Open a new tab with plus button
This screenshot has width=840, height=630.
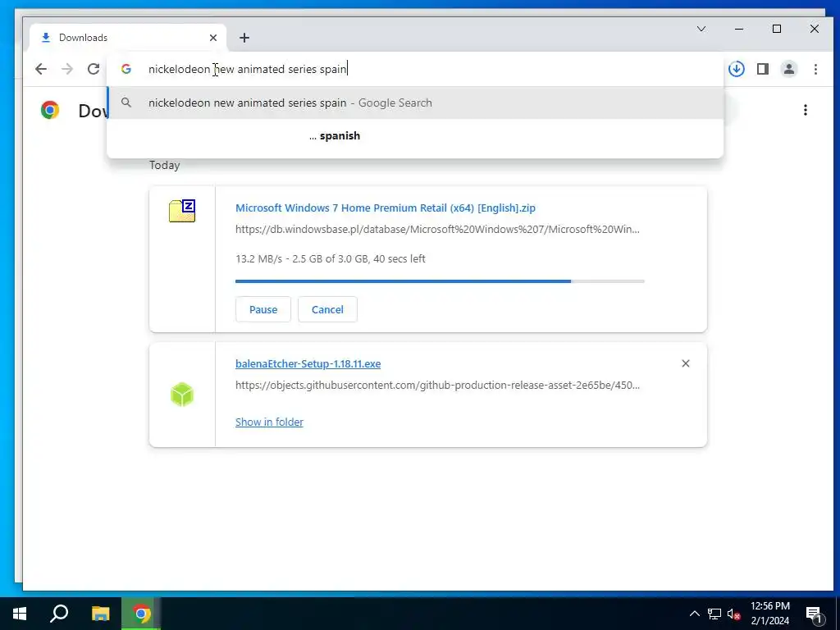tap(244, 38)
